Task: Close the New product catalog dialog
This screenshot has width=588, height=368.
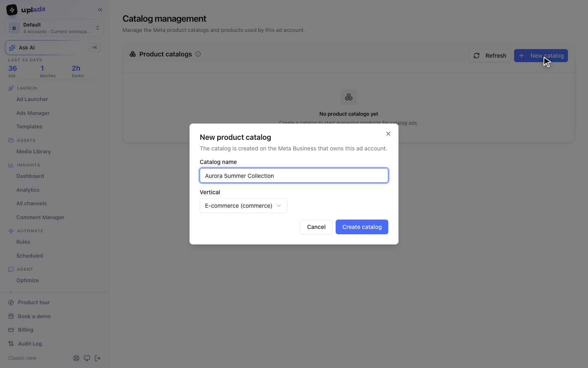Action: pos(388,134)
